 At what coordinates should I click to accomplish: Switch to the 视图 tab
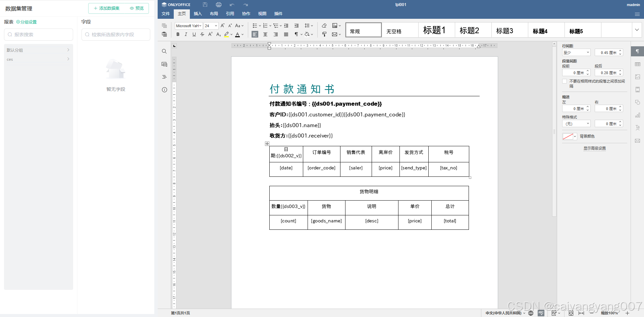[262, 14]
